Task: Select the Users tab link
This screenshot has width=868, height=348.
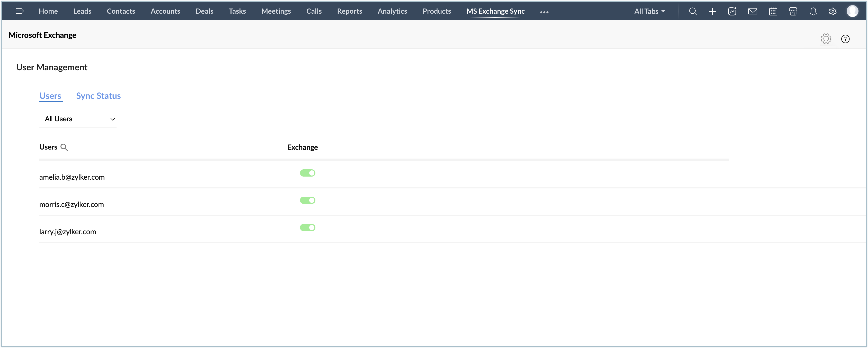Action: pyautogui.click(x=50, y=96)
